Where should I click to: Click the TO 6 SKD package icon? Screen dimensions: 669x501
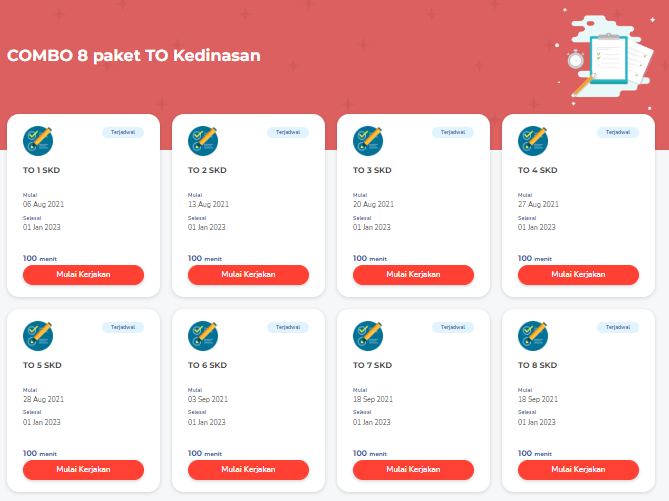coord(203,336)
